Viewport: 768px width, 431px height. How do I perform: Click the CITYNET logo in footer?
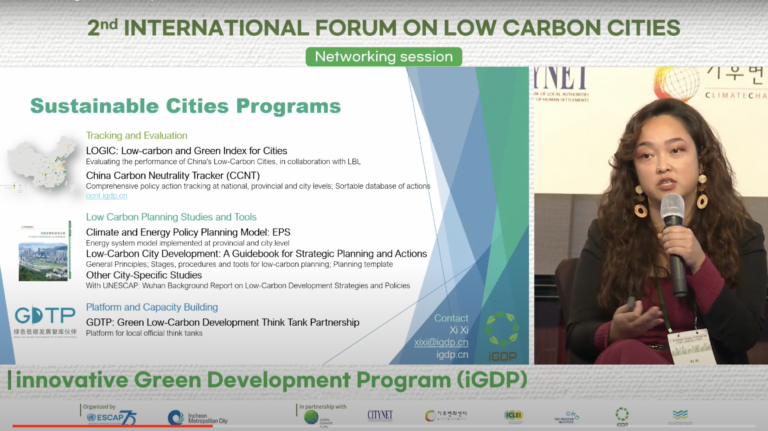click(380, 415)
